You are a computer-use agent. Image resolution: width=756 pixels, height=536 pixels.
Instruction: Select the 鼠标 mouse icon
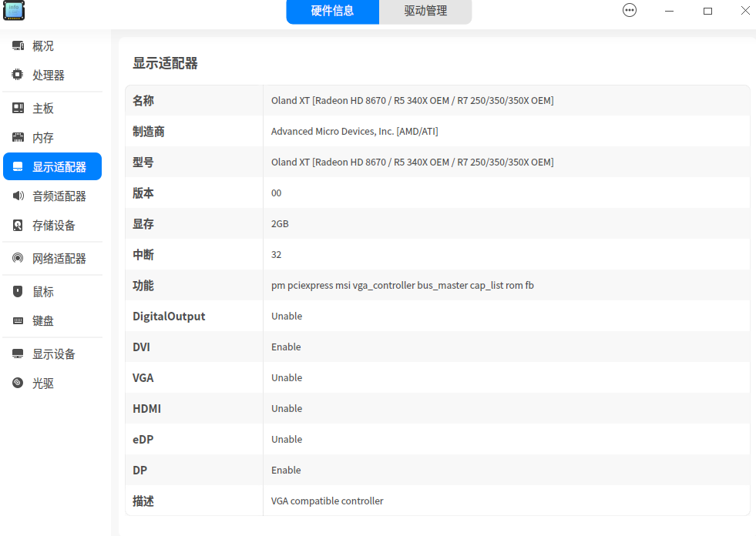coord(18,291)
